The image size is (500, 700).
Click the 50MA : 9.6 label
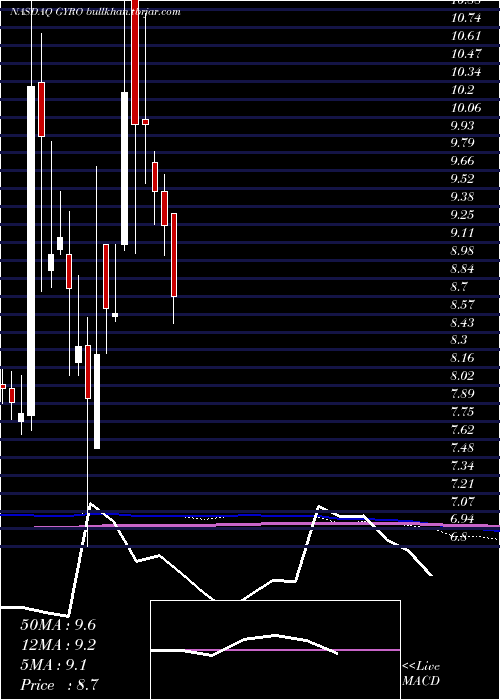(x=58, y=625)
